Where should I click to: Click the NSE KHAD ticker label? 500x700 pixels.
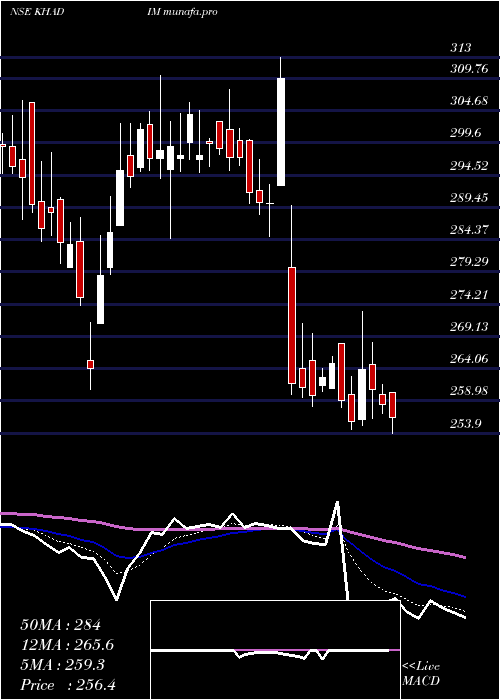tap(37, 12)
